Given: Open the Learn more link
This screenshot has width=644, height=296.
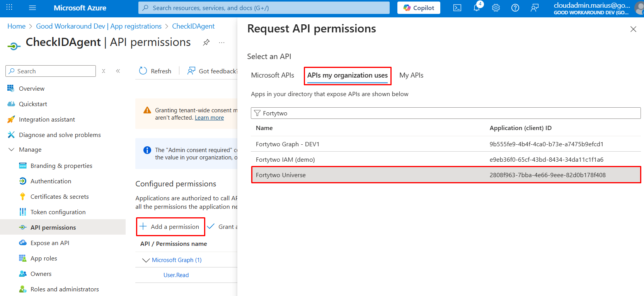Looking at the screenshot, I should pyautogui.click(x=209, y=118).
